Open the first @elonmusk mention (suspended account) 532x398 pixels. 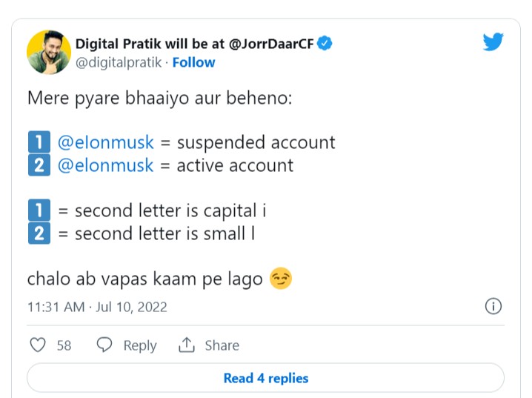pyautogui.click(x=106, y=142)
